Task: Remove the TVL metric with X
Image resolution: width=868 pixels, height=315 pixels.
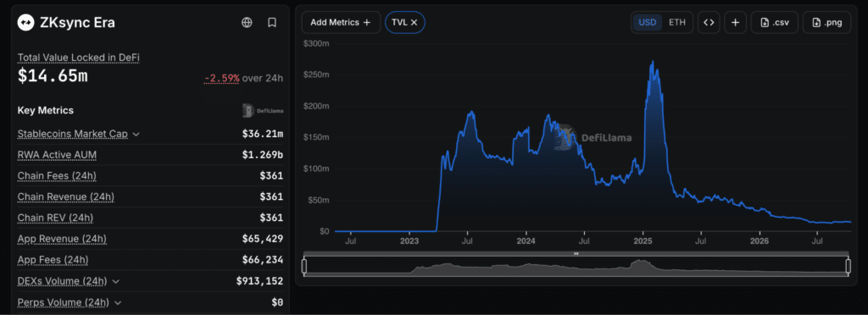Action: (414, 23)
